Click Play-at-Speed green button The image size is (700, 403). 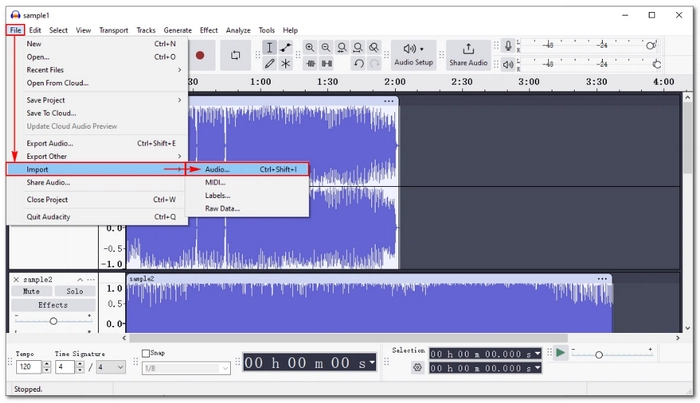pos(560,353)
